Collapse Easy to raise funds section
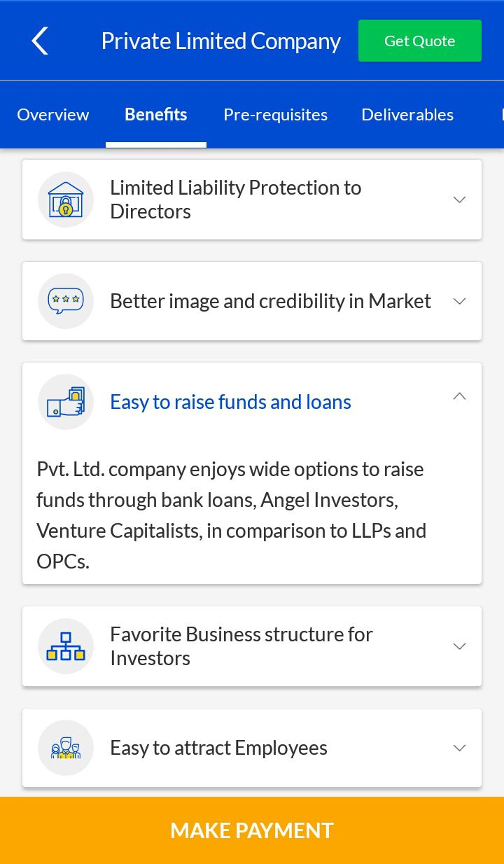504x864 pixels. pyautogui.click(x=459, y=396)
